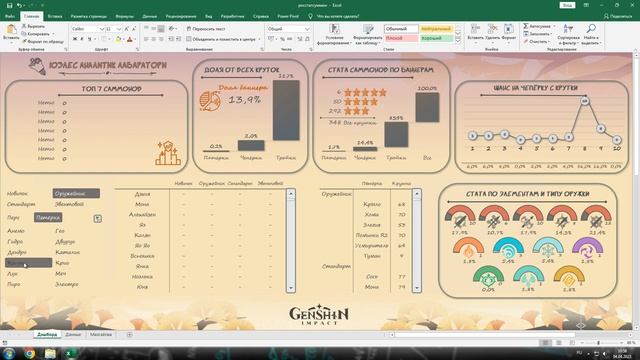
Task: Apply the Обычный cell style
Action: click(401, 29)
